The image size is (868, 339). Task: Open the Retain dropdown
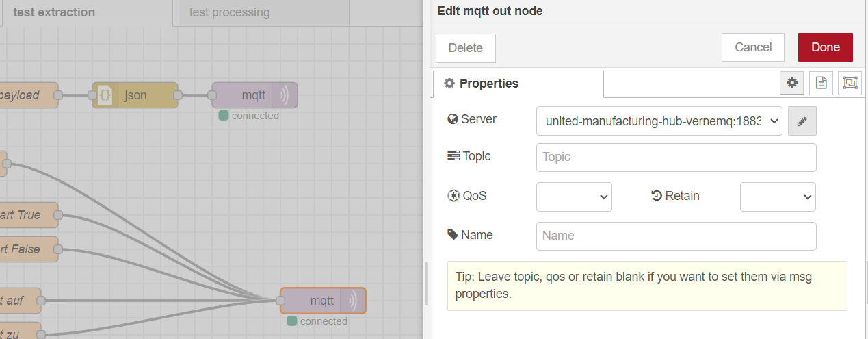point(778,197)
